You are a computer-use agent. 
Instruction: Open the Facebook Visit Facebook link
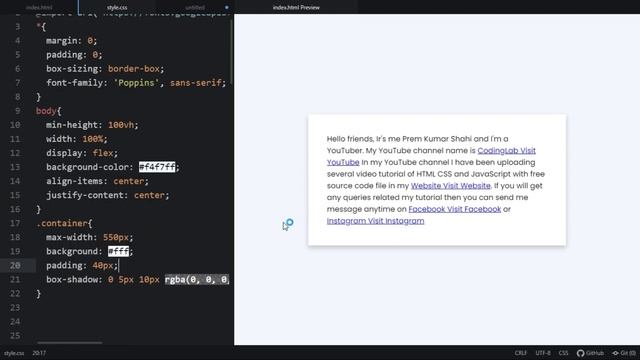455,209
